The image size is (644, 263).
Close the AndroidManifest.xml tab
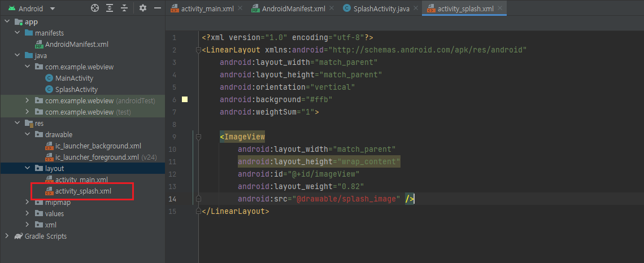[x=332, y=8]
